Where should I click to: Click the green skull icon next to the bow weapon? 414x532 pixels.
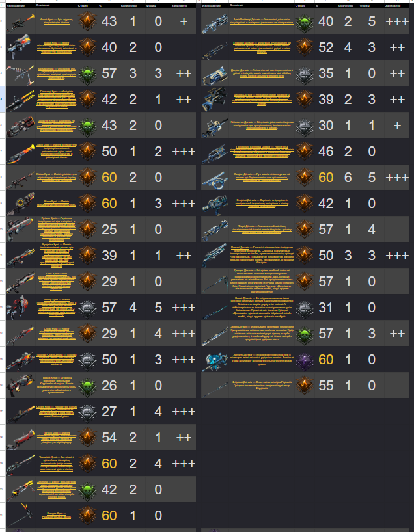87,73
